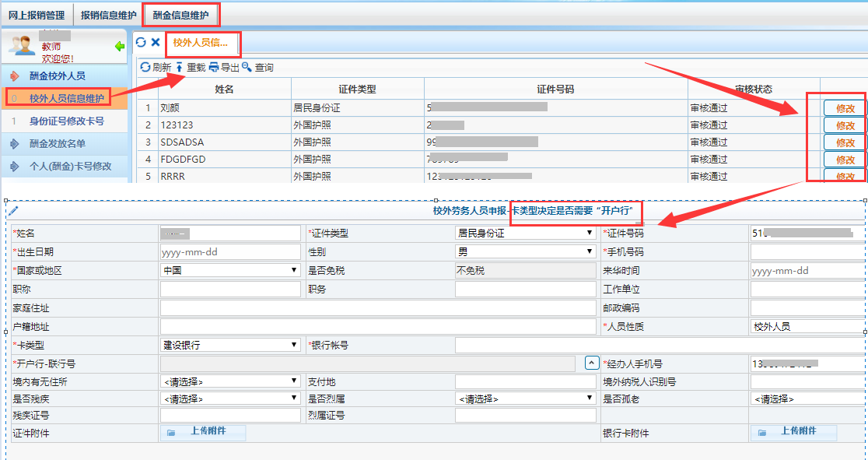Close tabs with the X icon

(x=156, y=42)
